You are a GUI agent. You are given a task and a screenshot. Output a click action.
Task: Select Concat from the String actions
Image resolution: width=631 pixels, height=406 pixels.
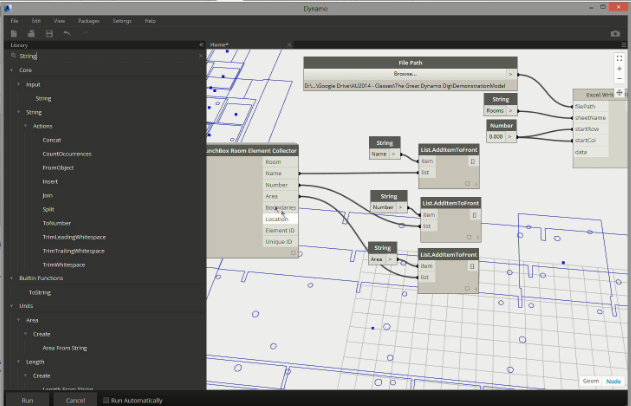(x=50, y=140)
